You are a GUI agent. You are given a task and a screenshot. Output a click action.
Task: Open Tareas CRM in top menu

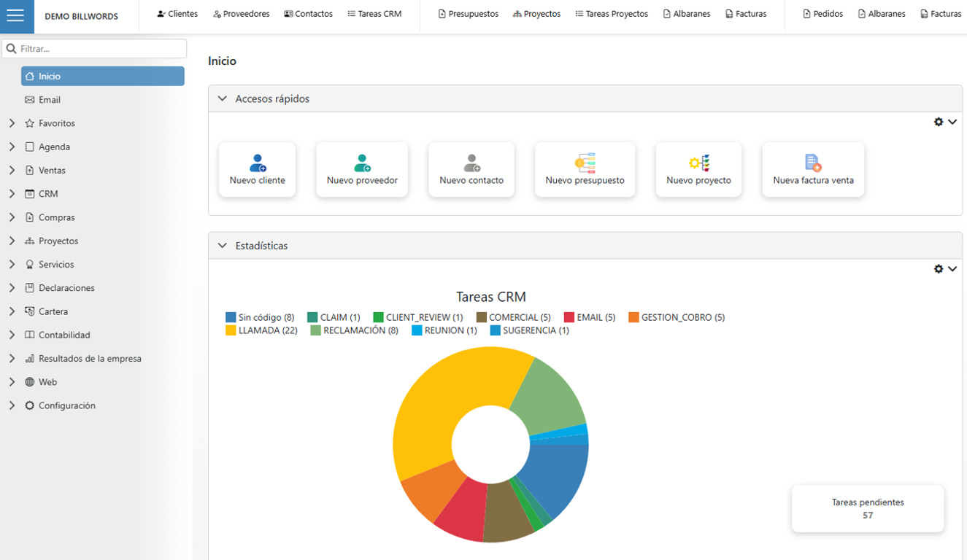pos(374,14)
